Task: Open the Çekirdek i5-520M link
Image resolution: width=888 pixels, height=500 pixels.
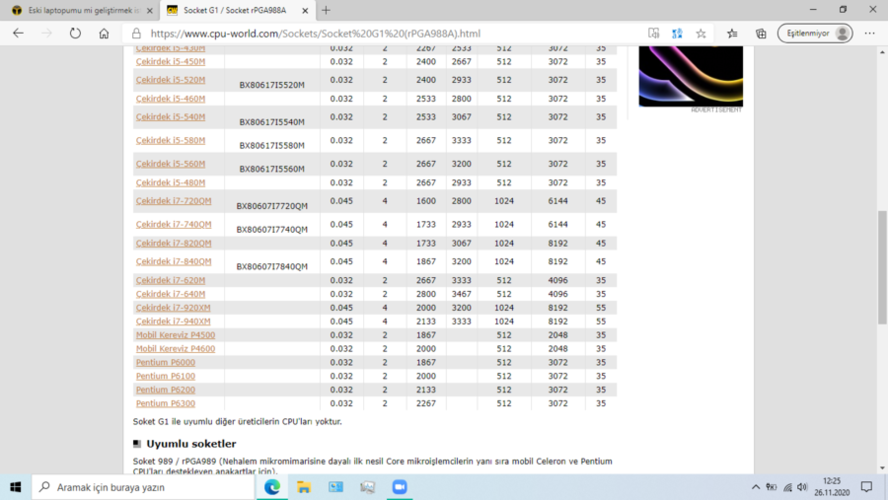Action: [170, 80]
